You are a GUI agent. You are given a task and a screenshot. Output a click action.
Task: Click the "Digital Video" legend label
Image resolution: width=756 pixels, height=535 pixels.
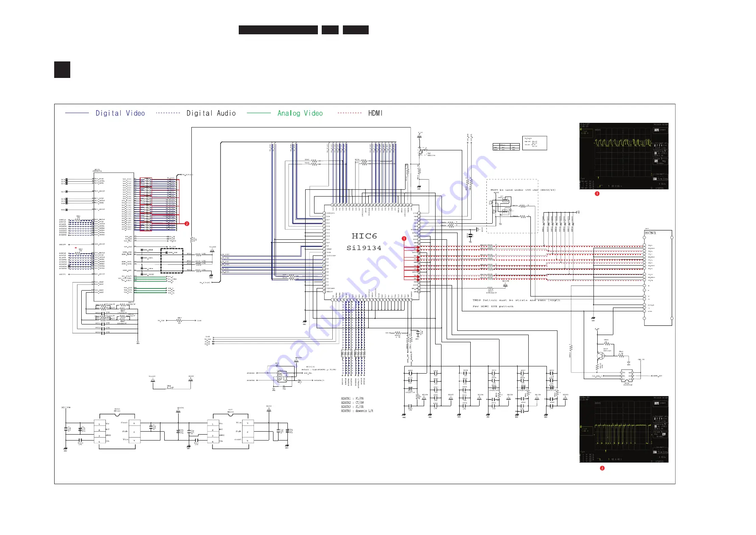(120, 113)
